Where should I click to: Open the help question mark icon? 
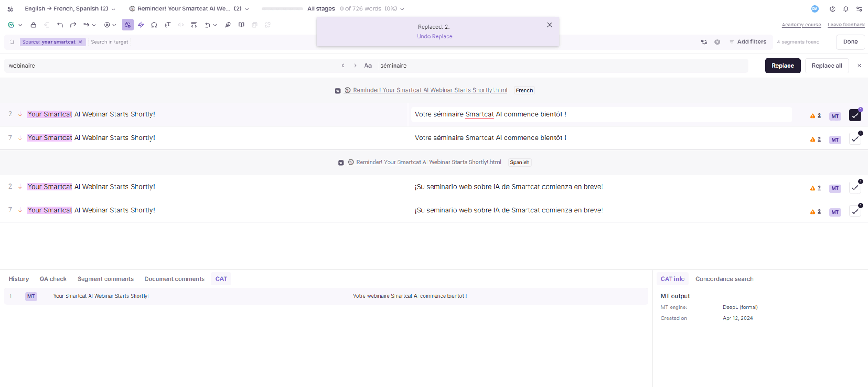coord(832,9)
